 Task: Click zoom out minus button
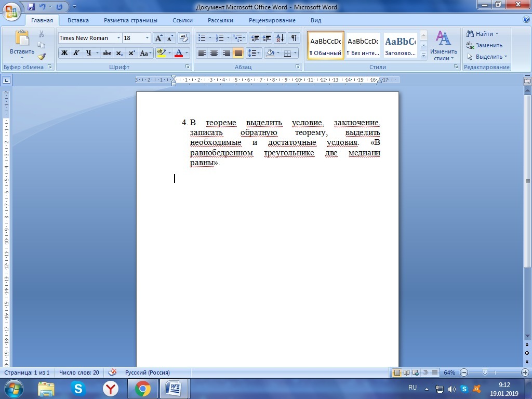coord(464,373)
